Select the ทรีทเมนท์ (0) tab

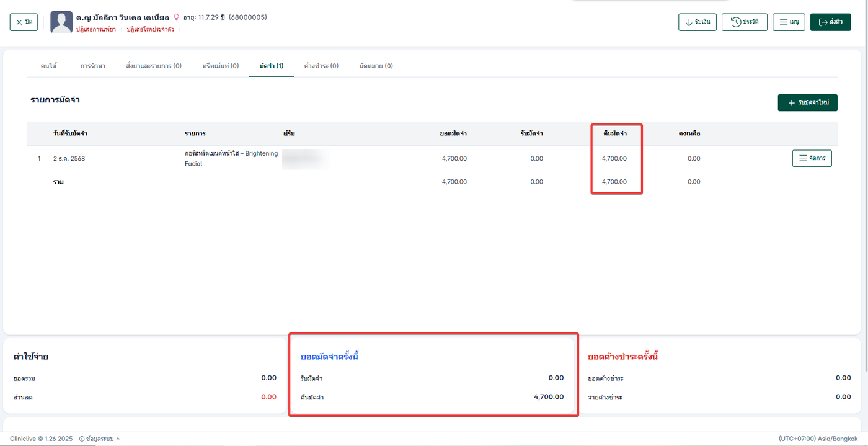click(x=220, y=66)
